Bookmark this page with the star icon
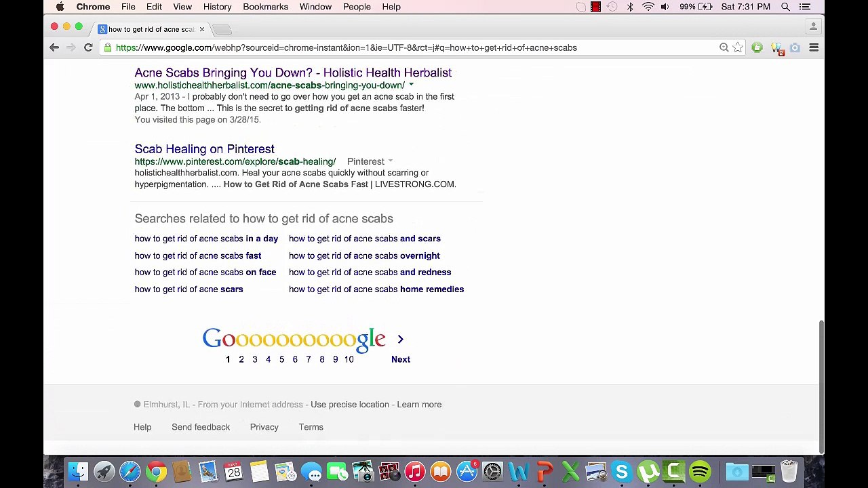868x488 pixels. tap(738, 47)
